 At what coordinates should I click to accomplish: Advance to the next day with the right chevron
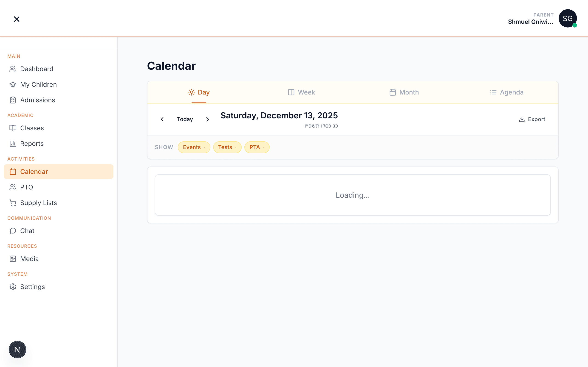[x=207, y=119]
